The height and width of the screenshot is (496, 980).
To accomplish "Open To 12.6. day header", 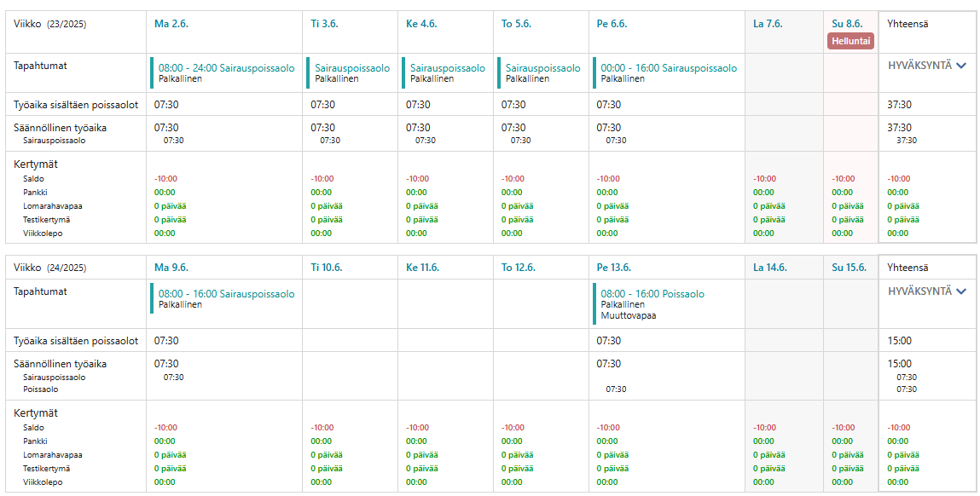I will pos(518,268).
